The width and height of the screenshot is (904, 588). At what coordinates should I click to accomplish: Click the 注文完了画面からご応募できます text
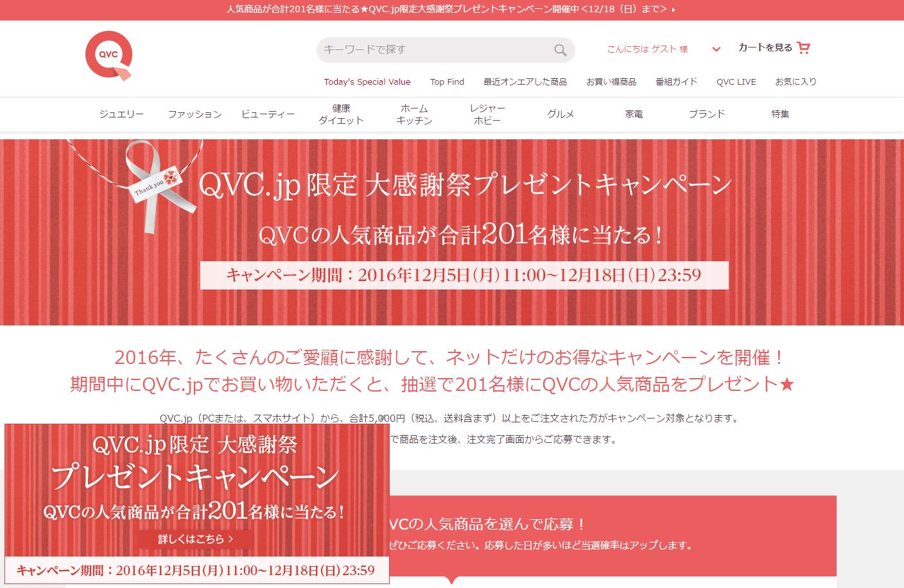[x=542, y=440]
